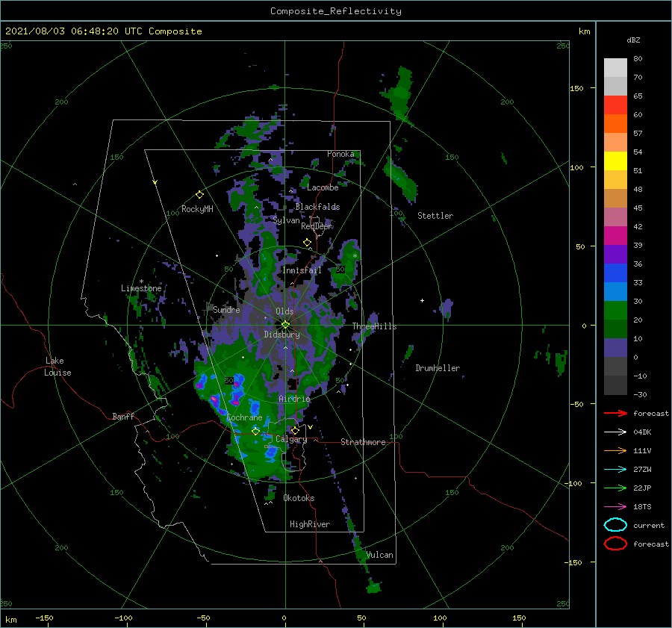Click the asterisk marker above Limestone
The width and height of the screenshot is (672, 628).
[141, 282]
